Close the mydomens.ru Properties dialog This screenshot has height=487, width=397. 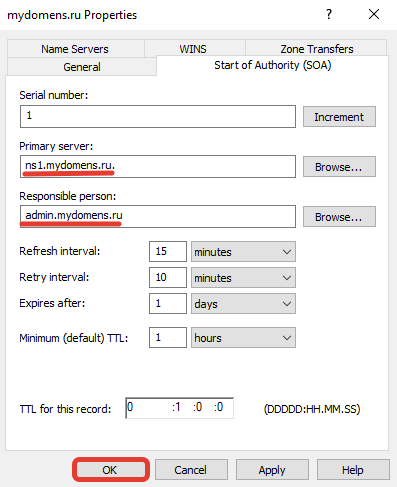(374, 14)
